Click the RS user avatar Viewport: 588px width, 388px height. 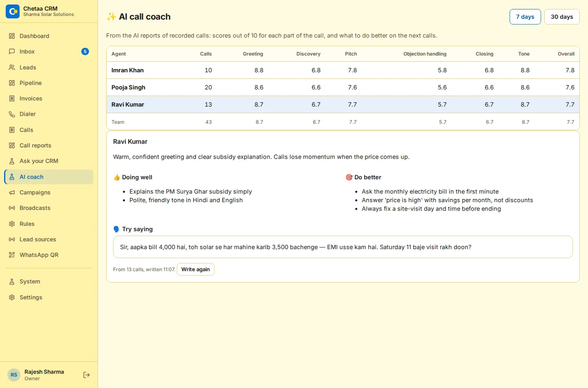click(14, 375)
